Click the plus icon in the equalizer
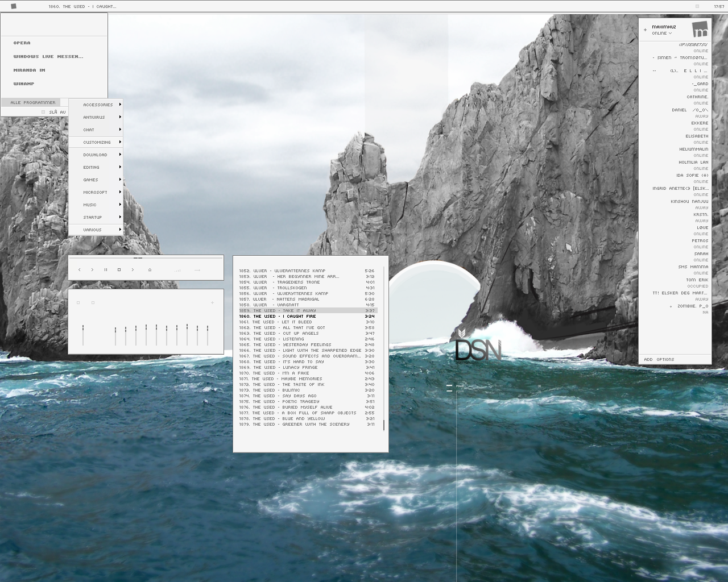This screenshot has height=582, width=728. click(212, 303)
